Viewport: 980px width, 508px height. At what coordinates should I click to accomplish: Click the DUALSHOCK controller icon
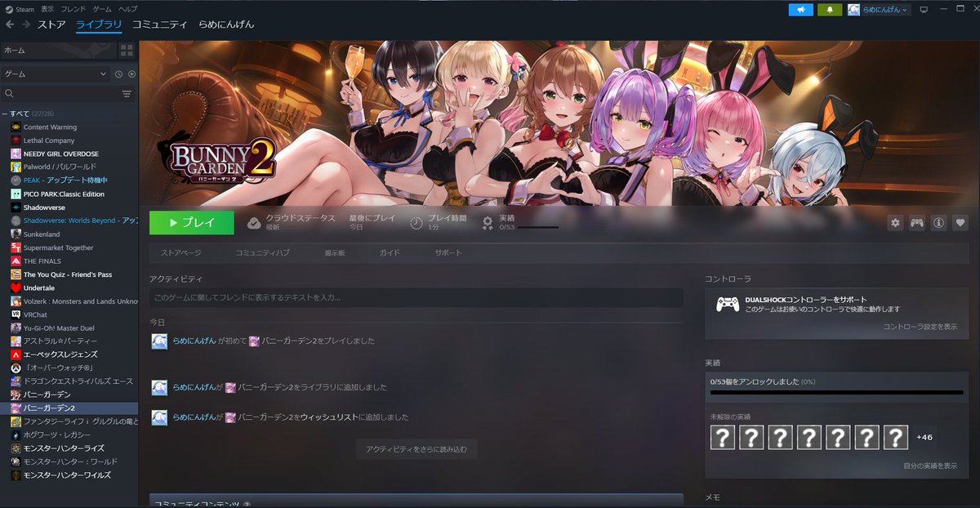coord(728,304)
